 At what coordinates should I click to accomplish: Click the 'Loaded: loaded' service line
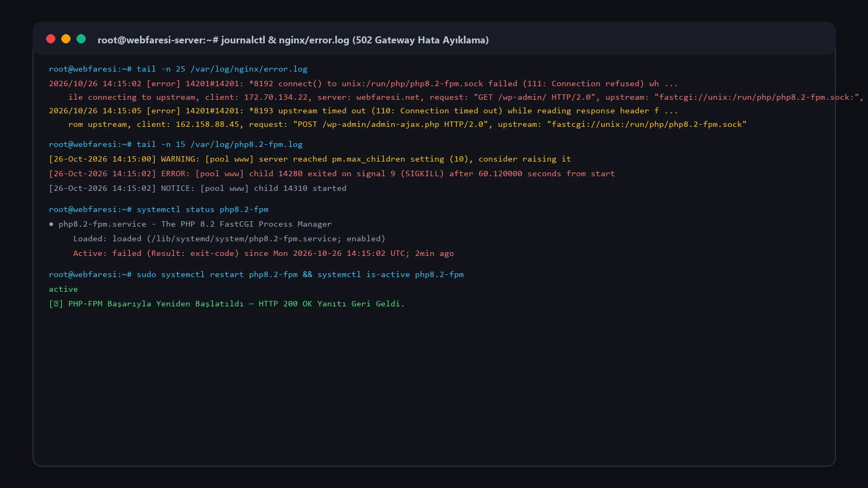point(229,239)
